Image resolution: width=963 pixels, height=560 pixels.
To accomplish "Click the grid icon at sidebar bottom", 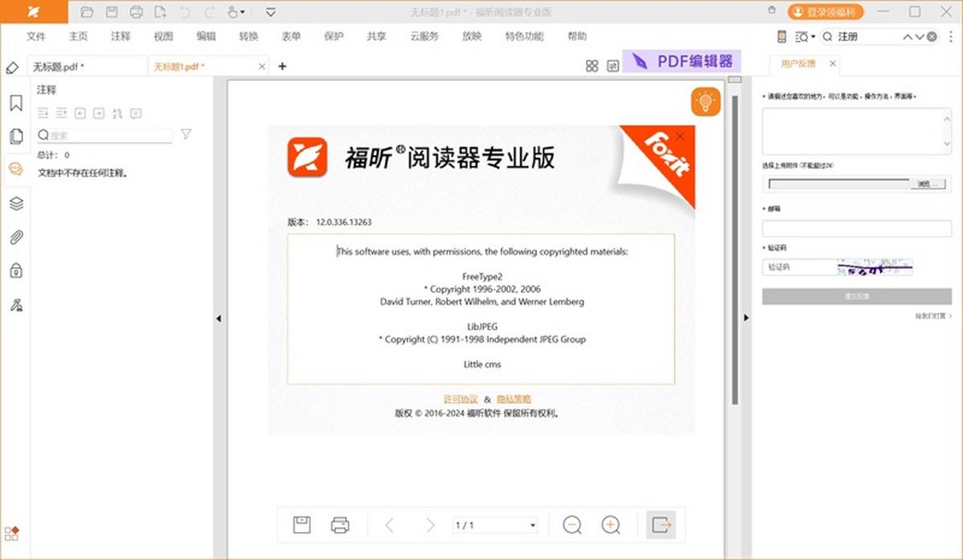I will point(12,533).
